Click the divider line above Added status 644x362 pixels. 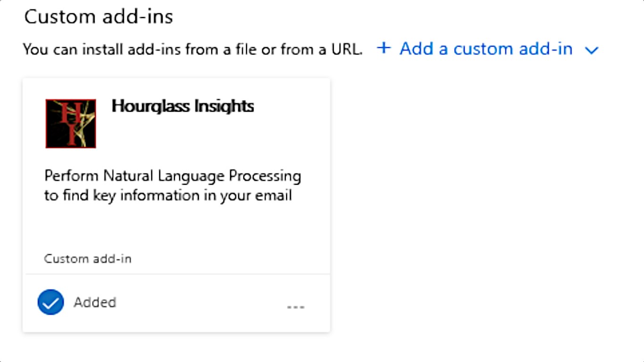[177, 274]
